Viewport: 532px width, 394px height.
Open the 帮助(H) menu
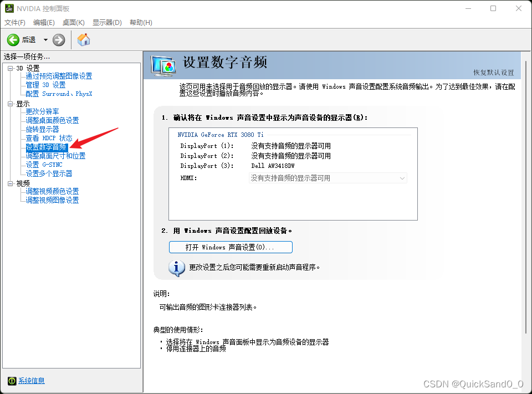point(141,22)
